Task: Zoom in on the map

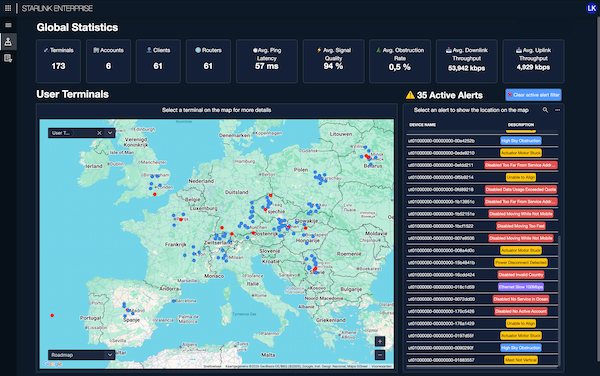Action: [x=380, y=342]
